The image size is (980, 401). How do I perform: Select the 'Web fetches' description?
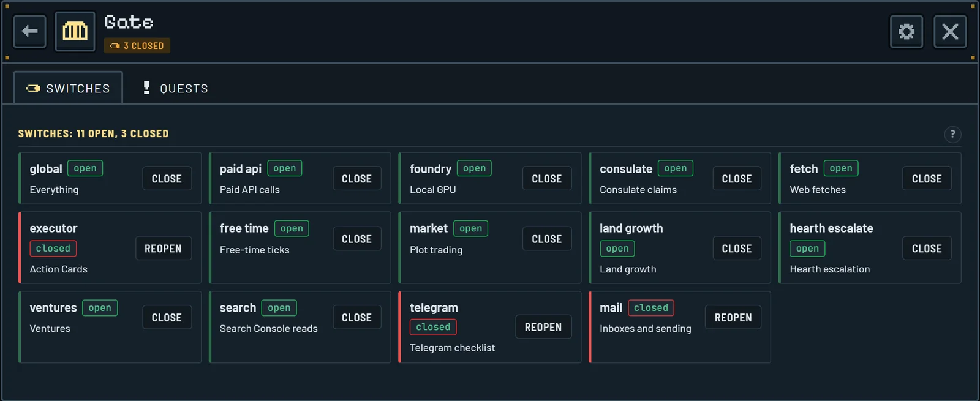[818, 190]
